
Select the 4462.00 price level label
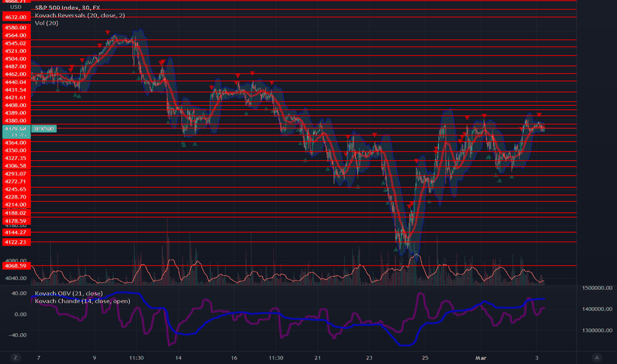[x=16, y=74]
